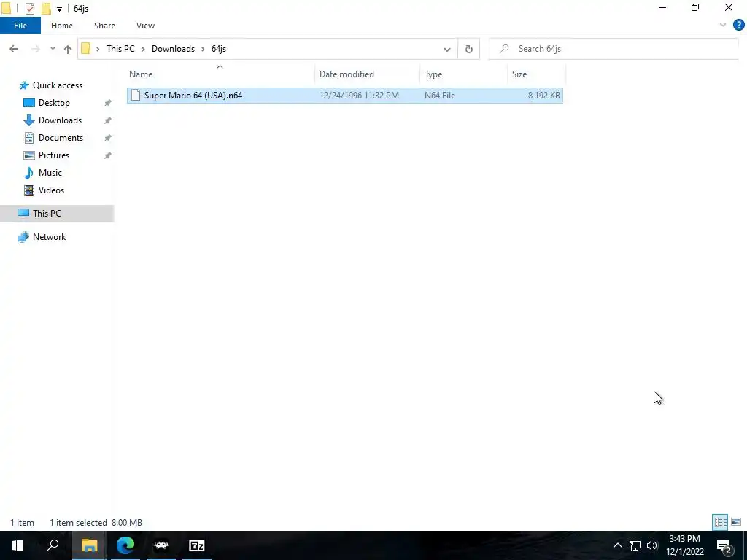Screen dimensions: 747x560
Task: Switch to details view layout
Action: point(720,522)
